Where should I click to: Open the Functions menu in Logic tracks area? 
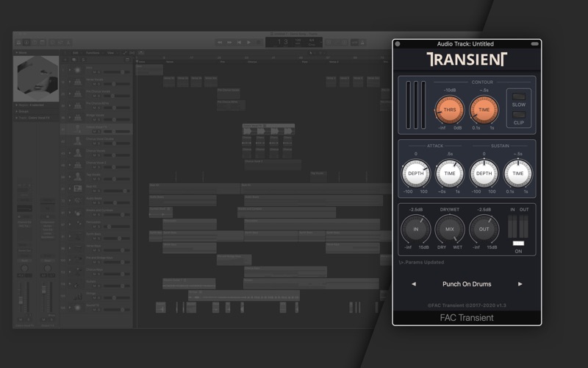(x=93, y=53)
